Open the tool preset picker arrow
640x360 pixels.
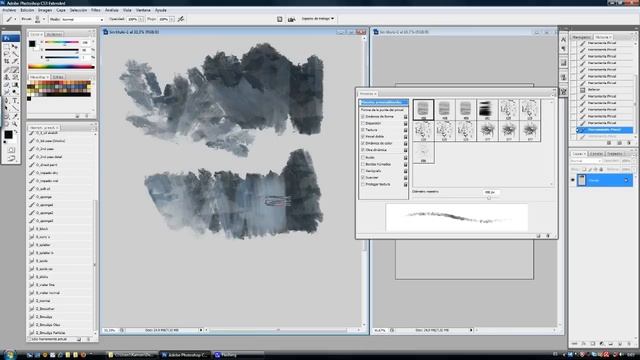point(15,19)
